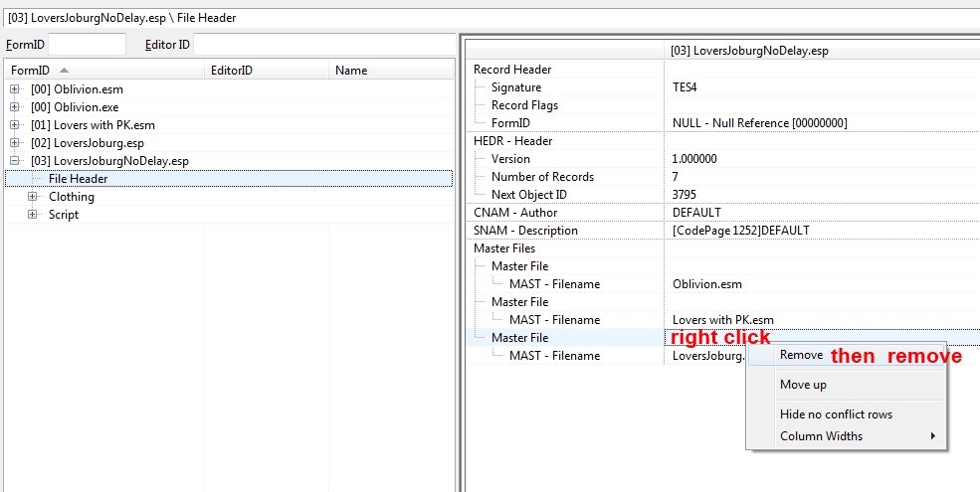Image resolution: width=980 pixels, height=492 pixels.
Task: Click the FormID filter input field
Action: [88, 45]
